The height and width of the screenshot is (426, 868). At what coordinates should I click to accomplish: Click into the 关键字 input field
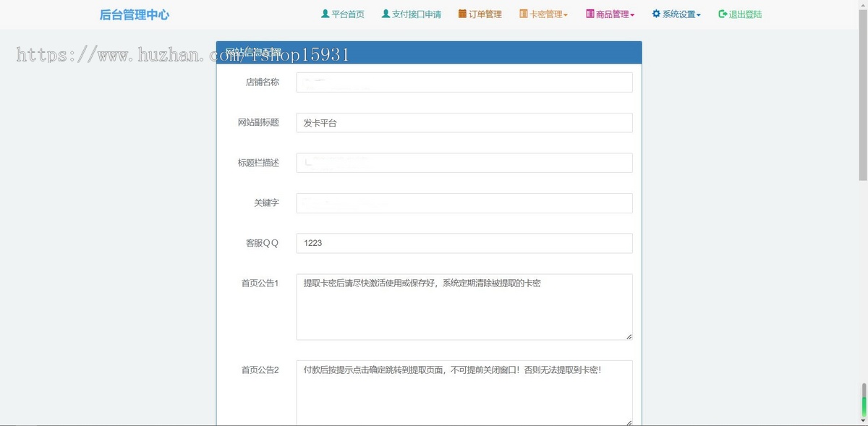pyautogui.click(x=464, y=203)
